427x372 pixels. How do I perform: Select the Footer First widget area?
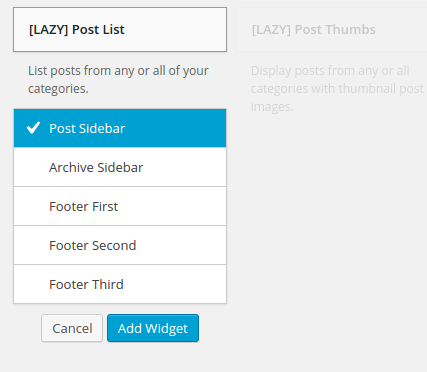click(x=120, y=206)
